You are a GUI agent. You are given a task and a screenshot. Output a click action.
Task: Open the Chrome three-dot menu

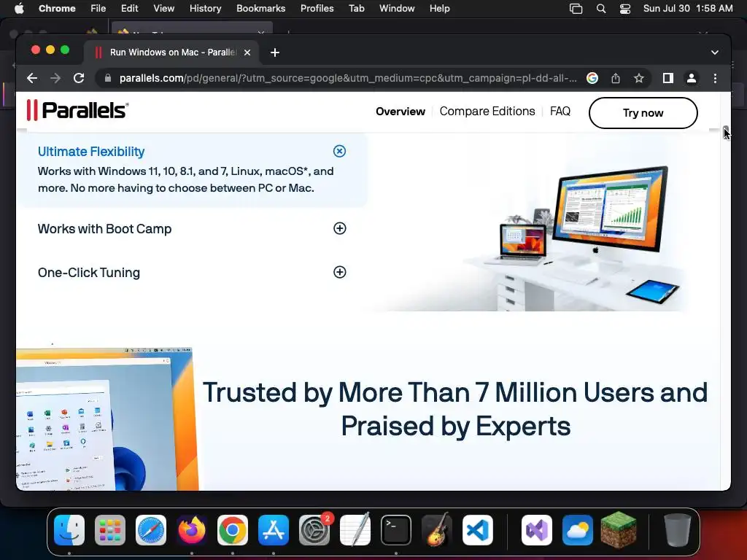click(x=715, y=78)
